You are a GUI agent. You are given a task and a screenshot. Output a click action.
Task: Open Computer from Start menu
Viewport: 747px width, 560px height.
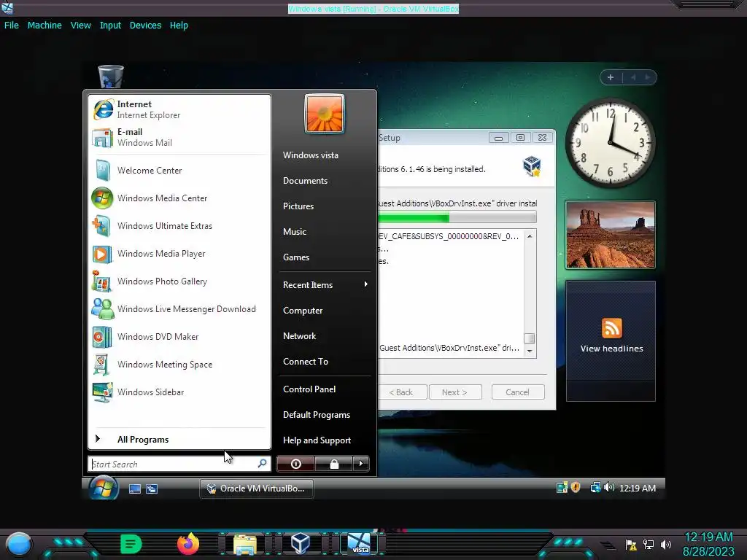click(x=303, y=311)
